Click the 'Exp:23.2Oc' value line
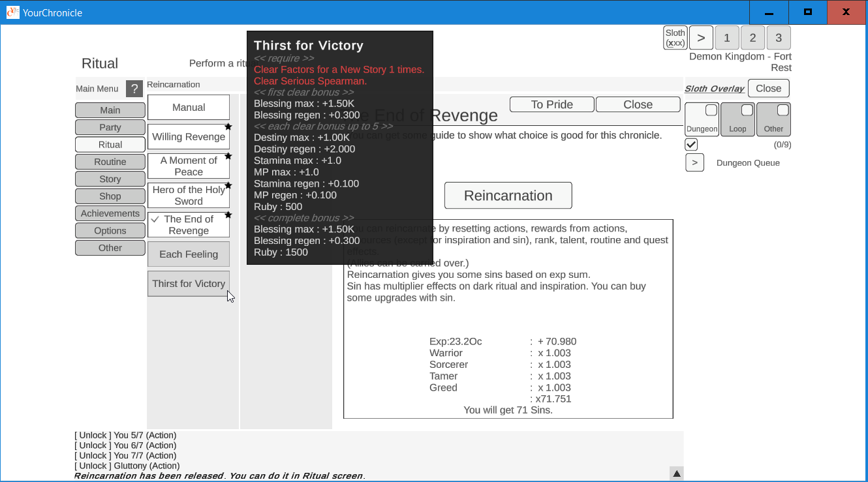 456,342
